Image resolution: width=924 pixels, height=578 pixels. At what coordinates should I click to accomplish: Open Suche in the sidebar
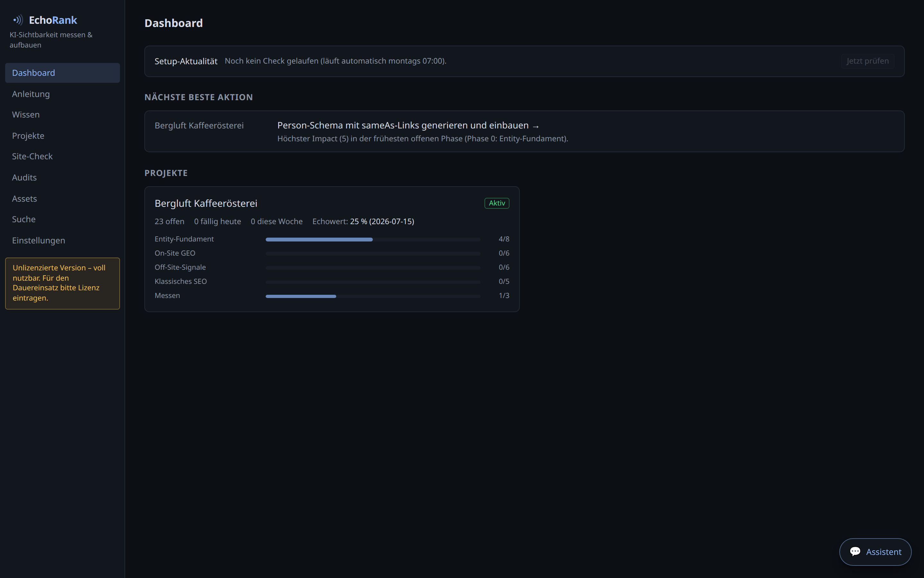(62, 219)
